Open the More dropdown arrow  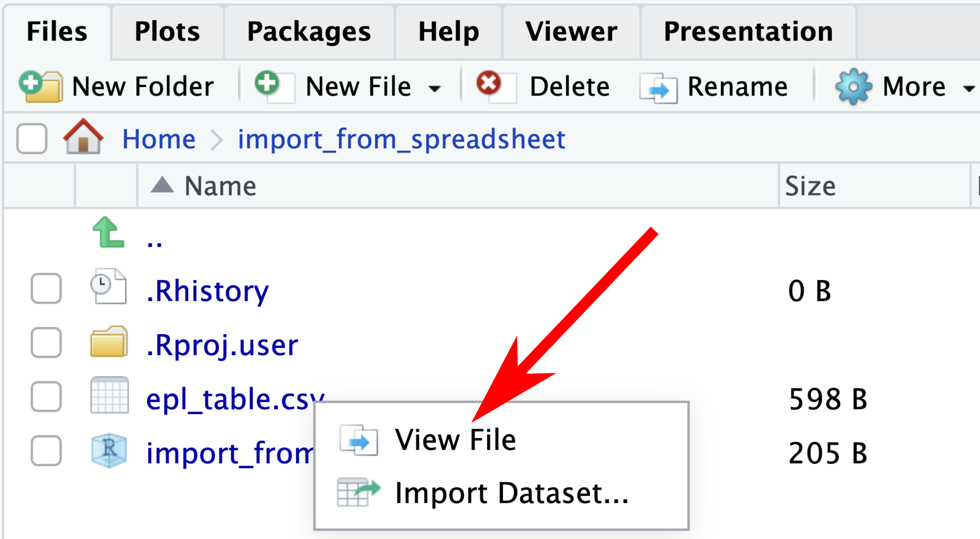[969, 89]
